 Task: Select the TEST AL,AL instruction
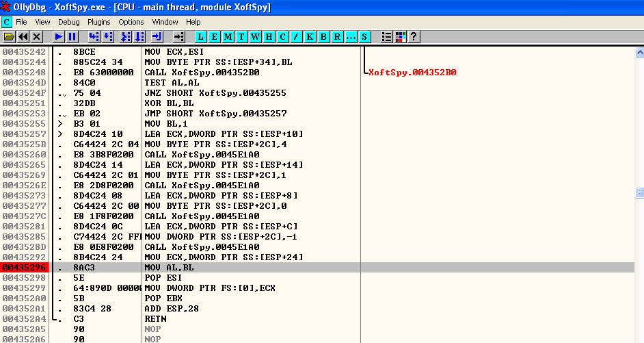[x=172, y=83]
